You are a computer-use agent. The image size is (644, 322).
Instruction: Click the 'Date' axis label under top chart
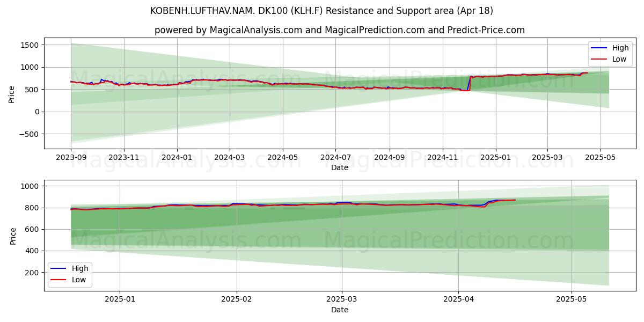pos(340,167)
